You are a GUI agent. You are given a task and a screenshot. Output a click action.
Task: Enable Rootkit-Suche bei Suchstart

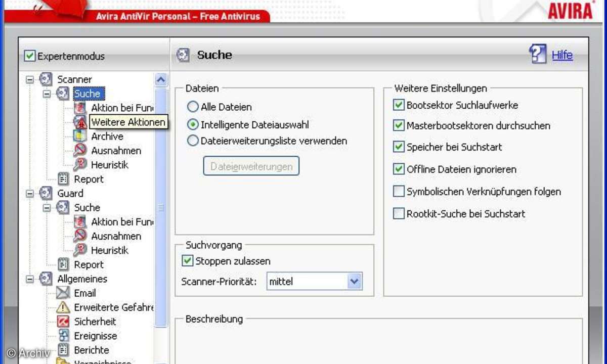tap(399, 213)
